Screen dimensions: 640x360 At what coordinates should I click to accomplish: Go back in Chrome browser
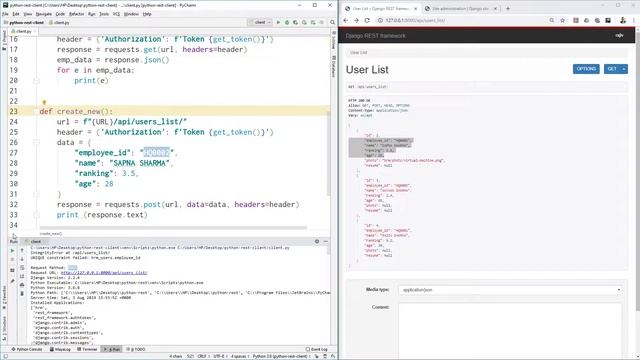pyautogui.click(x=346, y=20)
